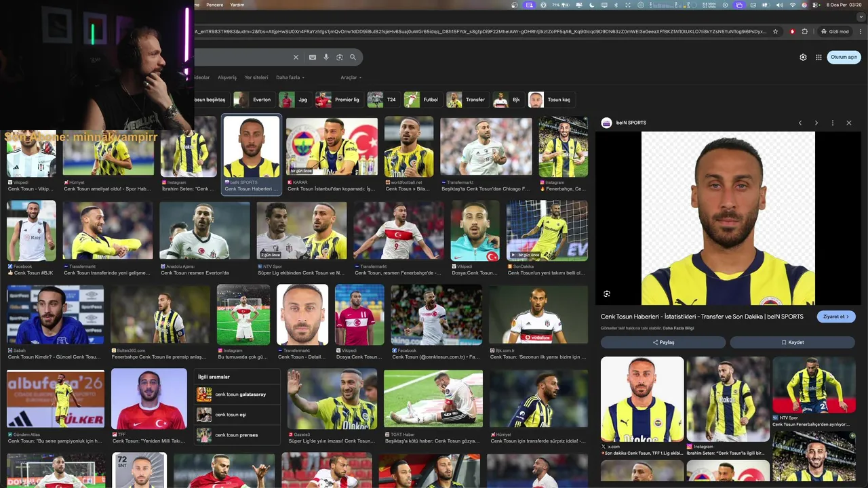The height and width of the screenshot is (488, 868).
Task: Select the Everton filter chip
Action: tap(254, 100)
